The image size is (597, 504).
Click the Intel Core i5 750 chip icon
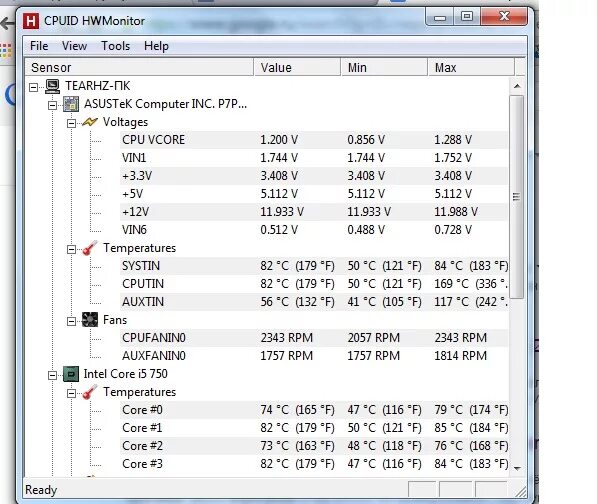coord(71,374)
